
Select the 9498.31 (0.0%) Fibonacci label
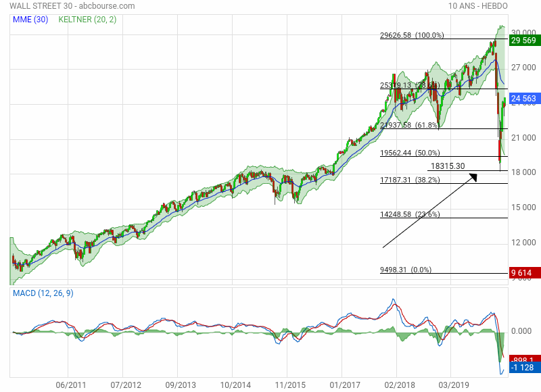click(x=406, y=270)
